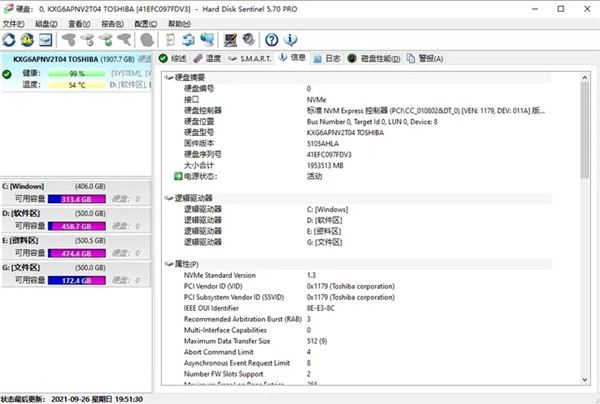Open the 文件 menu
Image resolution: width=600 pixels, height=404 pixels.
click(13, 24)
